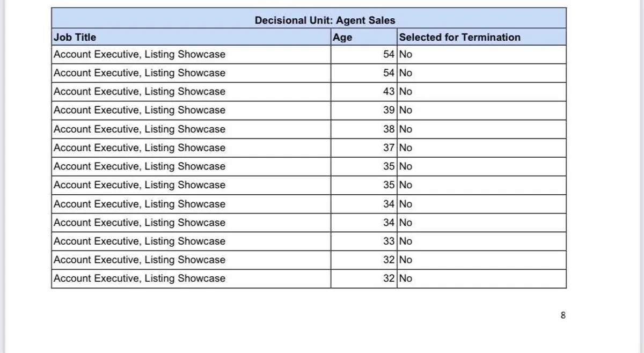
Task: Click the age cell showing 33
Action: 389,241
